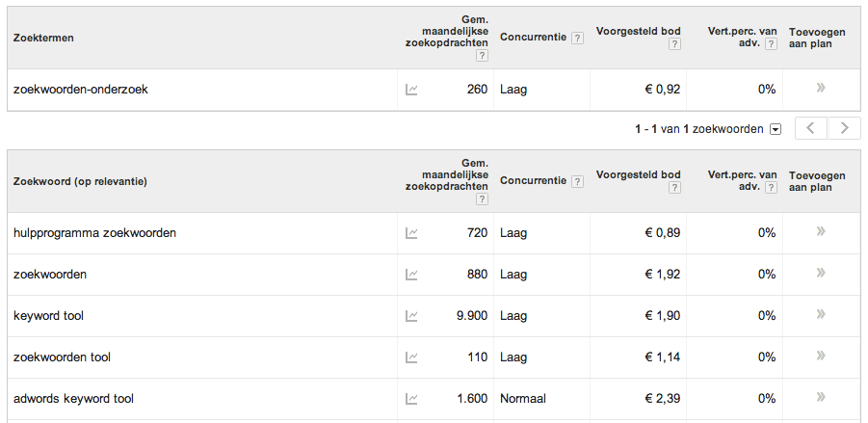Image resolution: width=868 pixels, height=423 pixels.
Task: Show help for lower Vert.perc. van adv. column
Action: (771, 187)
